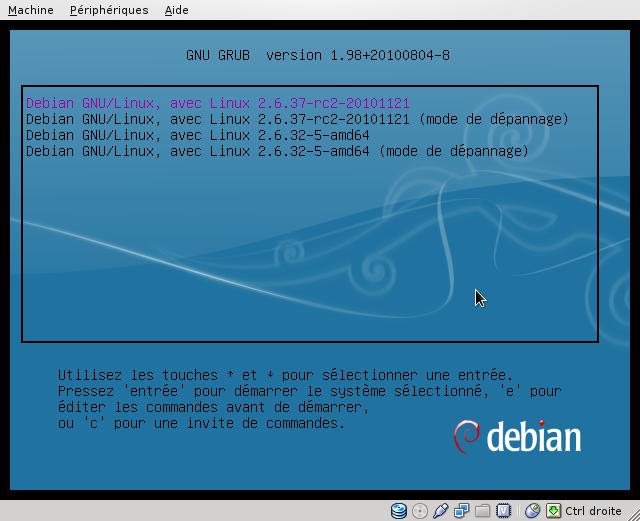This screenshot has width=640, height=521.
Task: Open the shared folders icon
Action: pos(483,511)
